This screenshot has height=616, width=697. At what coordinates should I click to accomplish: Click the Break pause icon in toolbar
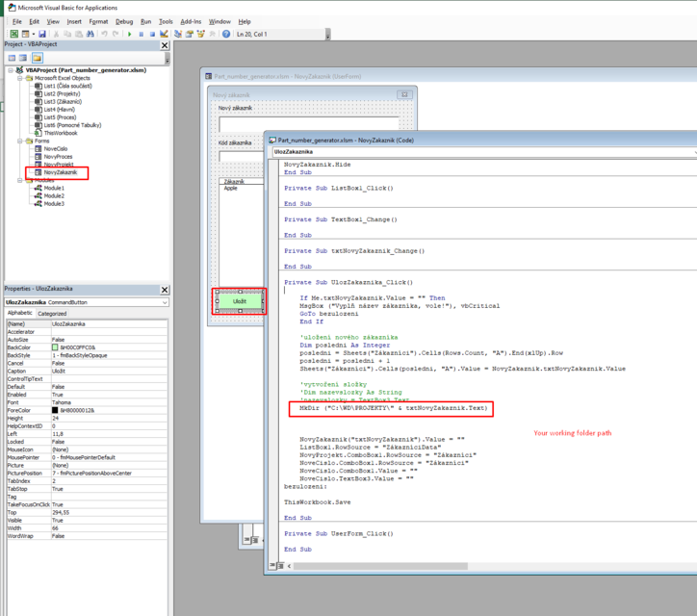pyautogui.click(x=141, y=34)
